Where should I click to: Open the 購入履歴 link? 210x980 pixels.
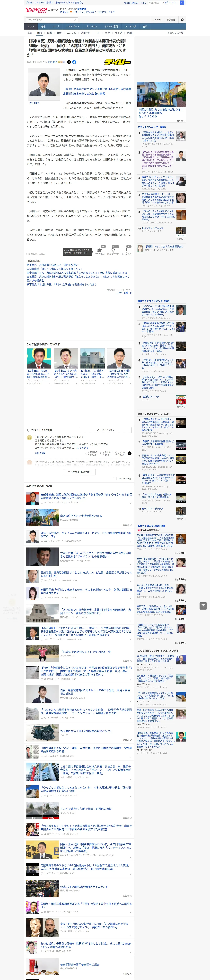pos(171,20)
